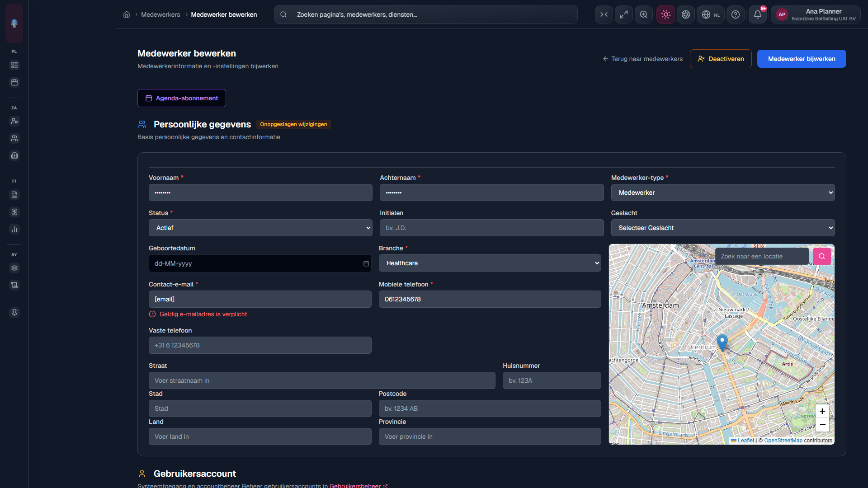This screenshot has width=868, height=488.
Task: Pin the sidebar with the pin icon
Action: coord(14,313)
